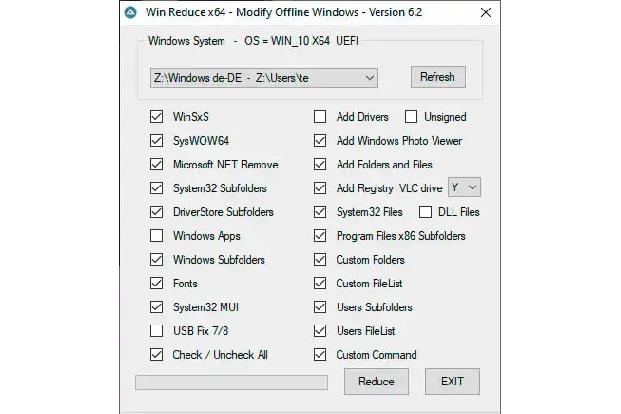Click the empty progress bar
Image resolution: width=621 pixels, height=414 pixels.
coord(231,383)
